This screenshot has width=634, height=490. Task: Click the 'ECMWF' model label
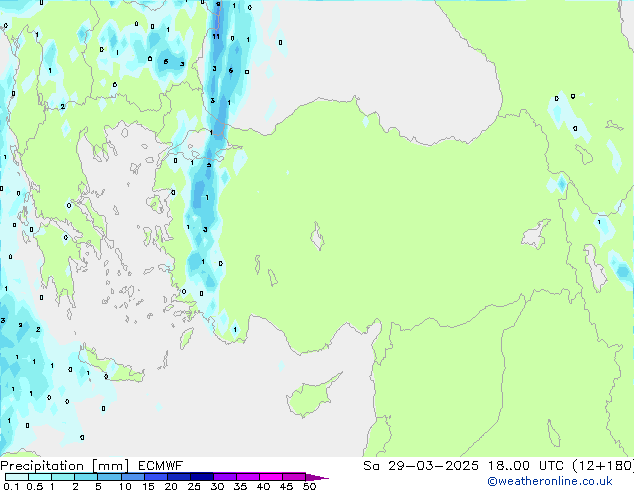[161, 466]
